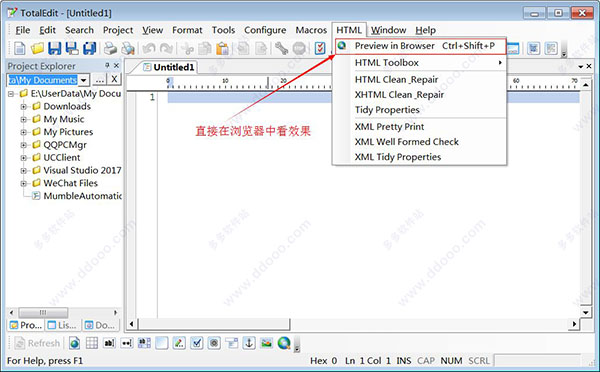Image resolution: width=600 pixels, height=372 pixels.
Task: Open the Search menu
Action: click(79, 30)
